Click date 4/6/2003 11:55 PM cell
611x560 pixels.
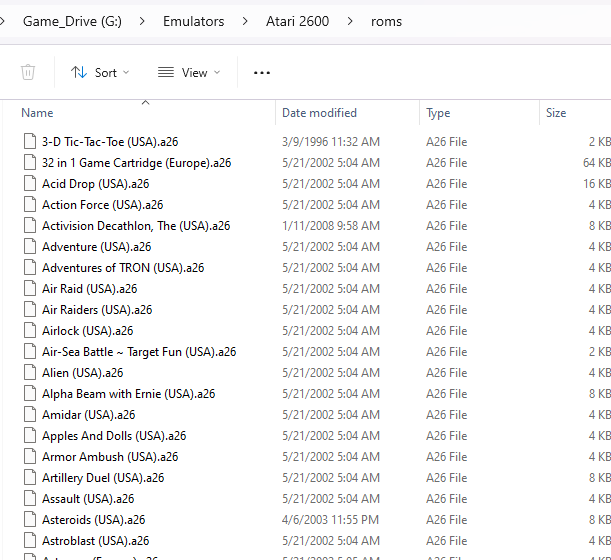point(330,521)
